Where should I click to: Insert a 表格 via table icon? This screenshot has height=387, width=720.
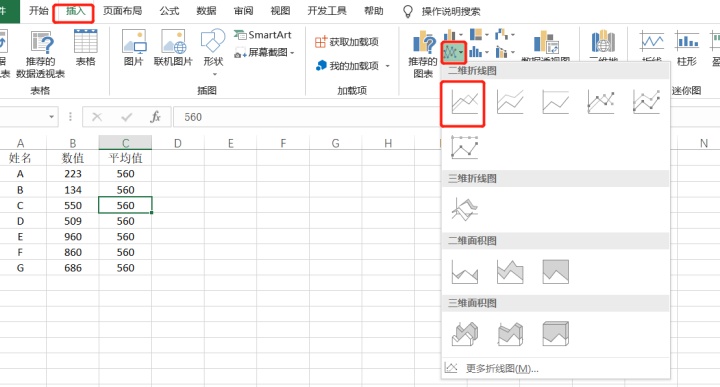(85, 48)
